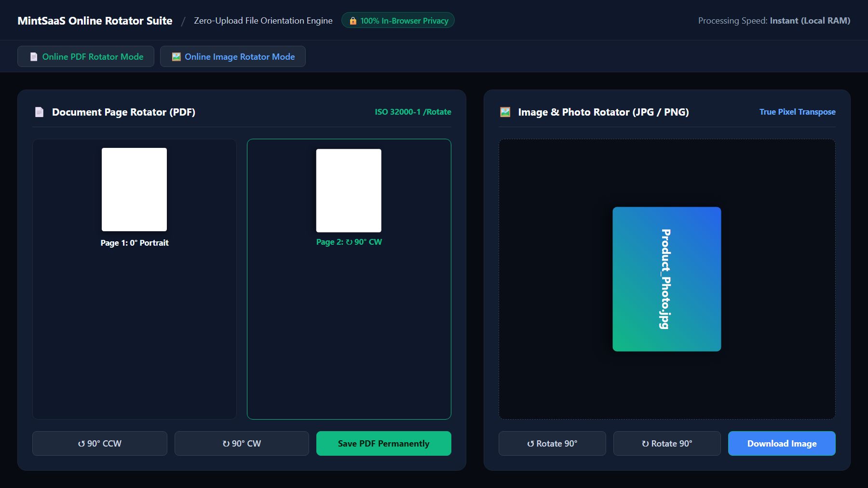Rotate image 90° clockwise
This screenshot has width=868, height=488.
coord(667,443)
